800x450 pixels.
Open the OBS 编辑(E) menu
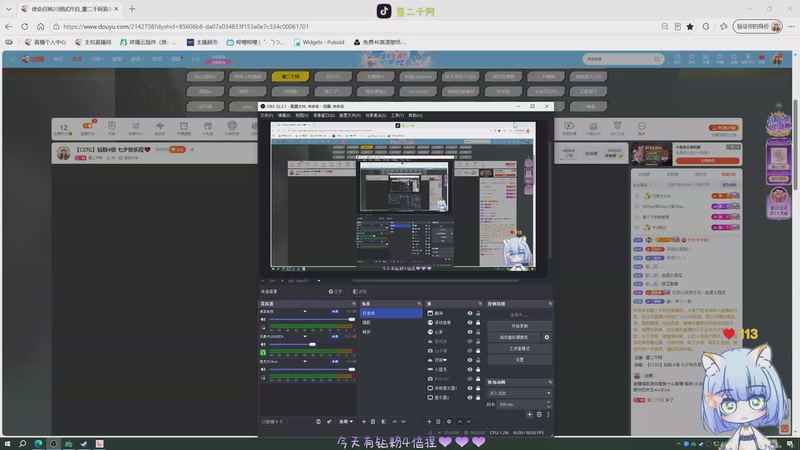[x=284, y=115]
